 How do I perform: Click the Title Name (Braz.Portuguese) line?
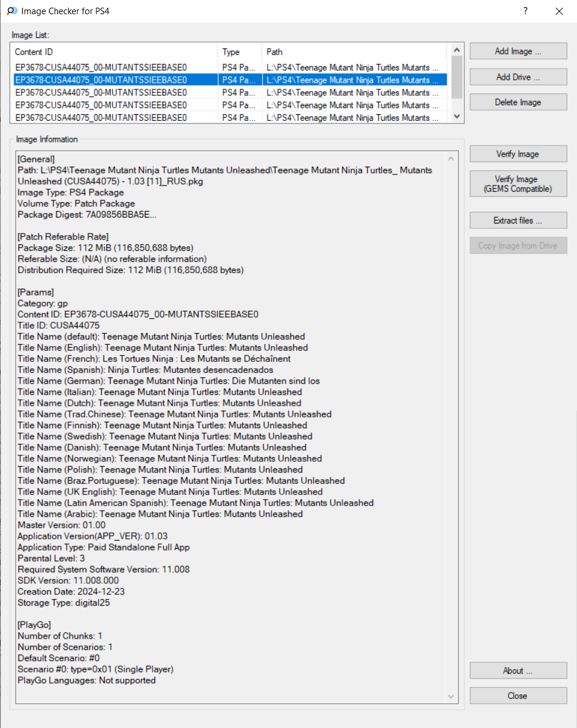pyautogui.click(x=181, y=481)
